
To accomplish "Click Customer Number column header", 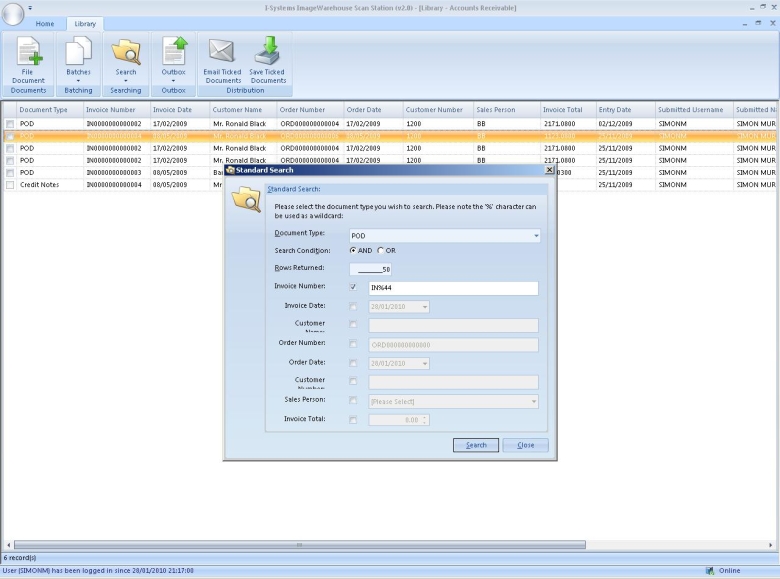I will 438,110.
